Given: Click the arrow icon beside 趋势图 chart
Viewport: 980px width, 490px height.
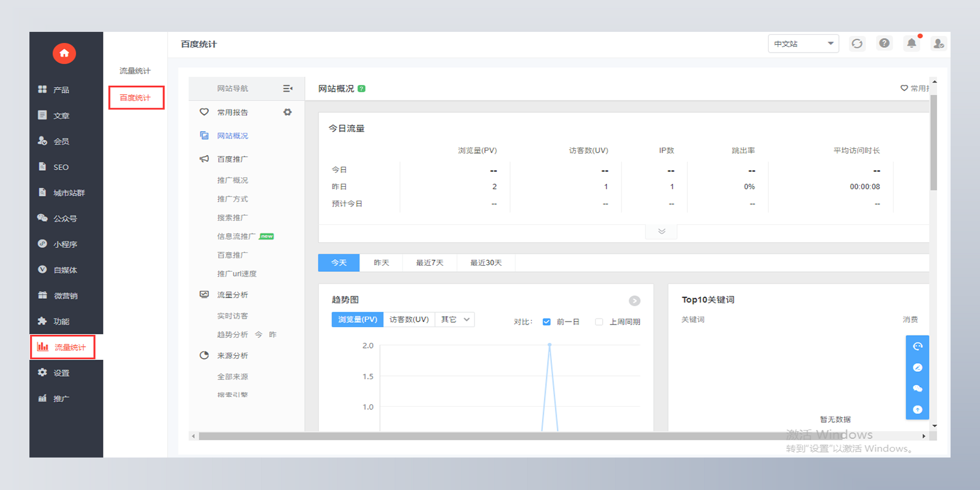Looking at the screenshot, I should tap(635, 301).
